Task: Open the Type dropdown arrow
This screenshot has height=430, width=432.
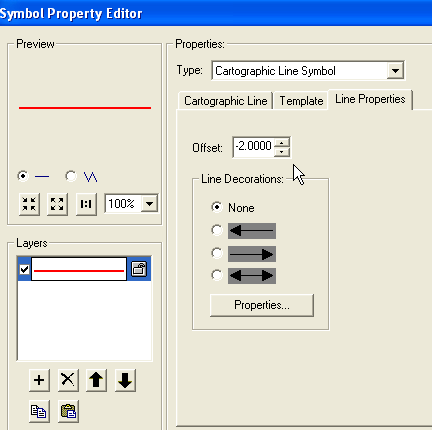Action: pyautogui.click(x=395, y=71)
